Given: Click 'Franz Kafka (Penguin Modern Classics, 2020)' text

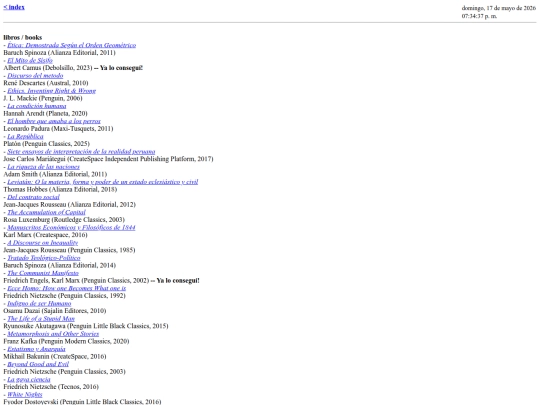Looking at the screenshot, I should 66,341.
